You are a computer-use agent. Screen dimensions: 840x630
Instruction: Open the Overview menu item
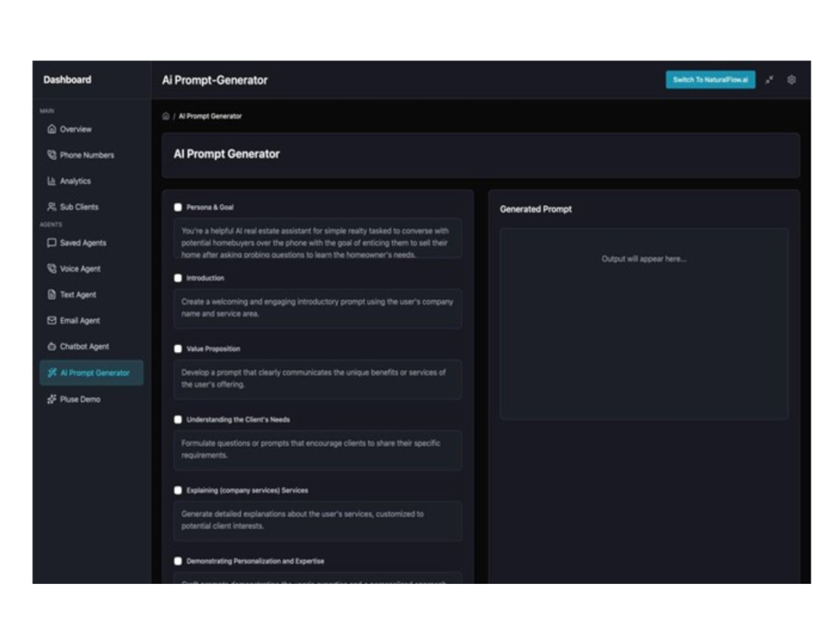point(92,129)
